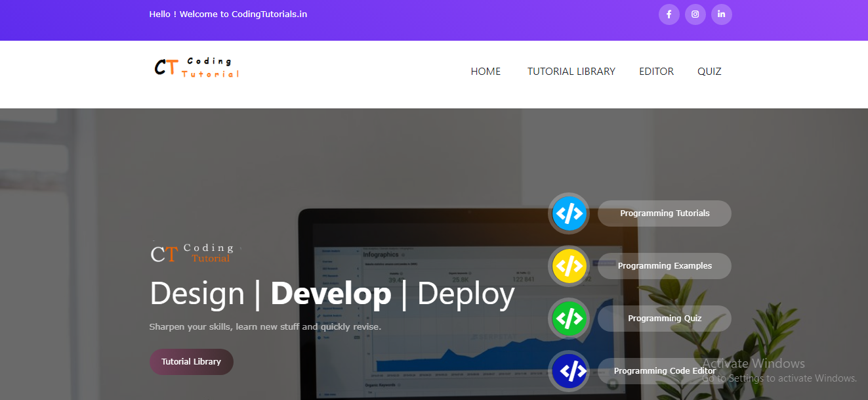Click the Welcome to CodingTutorials.in text

(243, 14)
